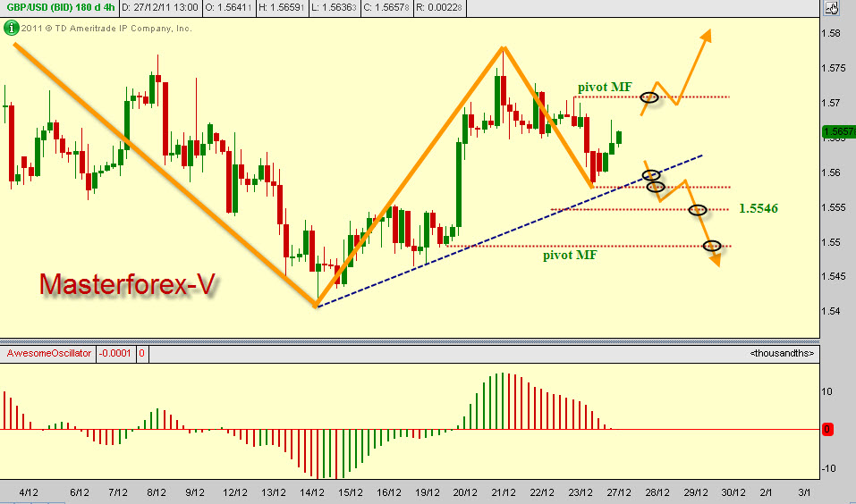Click the date field D: 27/12/11 13:00
Image resolution: width=856 pixels, height=504 pixels.
pyautogui.click(x=160, y=8)
